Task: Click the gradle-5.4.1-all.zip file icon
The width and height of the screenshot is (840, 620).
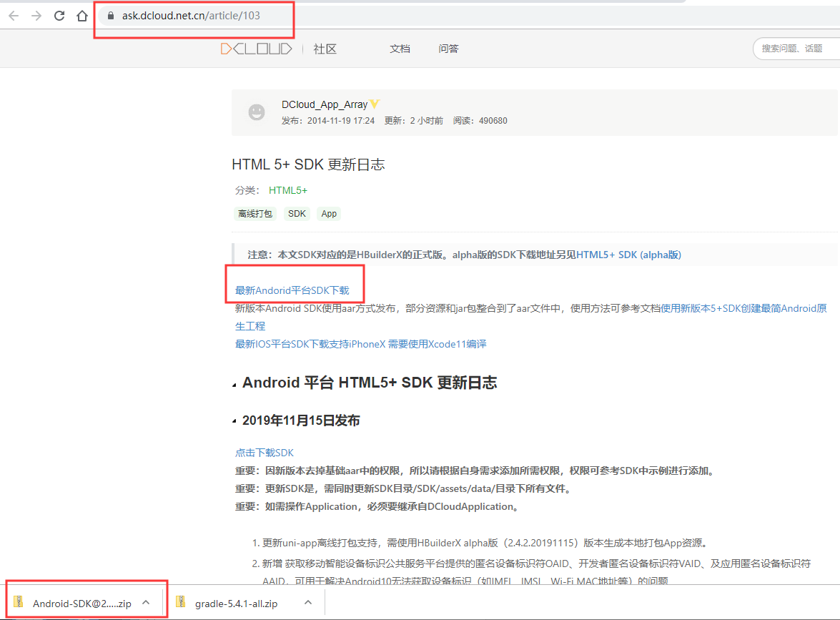Action: tap(181, 602)
